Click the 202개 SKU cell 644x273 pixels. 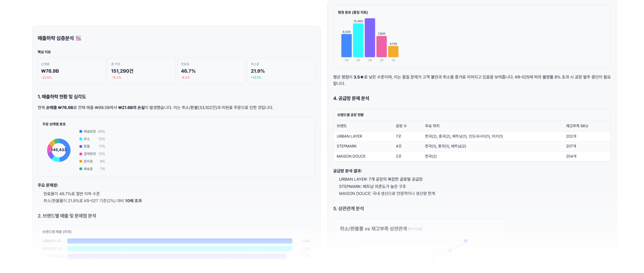pyautogui.click(x=571, y=136)
